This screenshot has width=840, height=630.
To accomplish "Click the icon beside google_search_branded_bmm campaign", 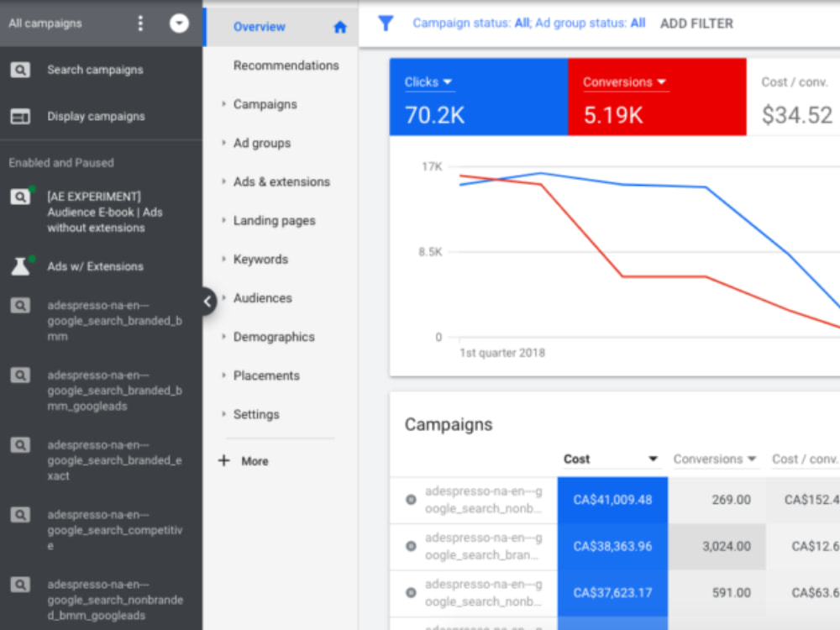I will coord(20,306).
